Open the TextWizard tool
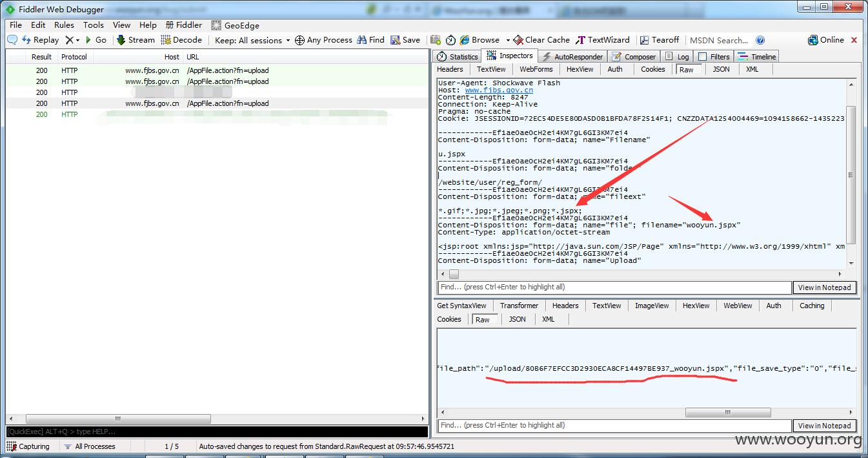This screenshot has width=868, height=458. point(603,40)
